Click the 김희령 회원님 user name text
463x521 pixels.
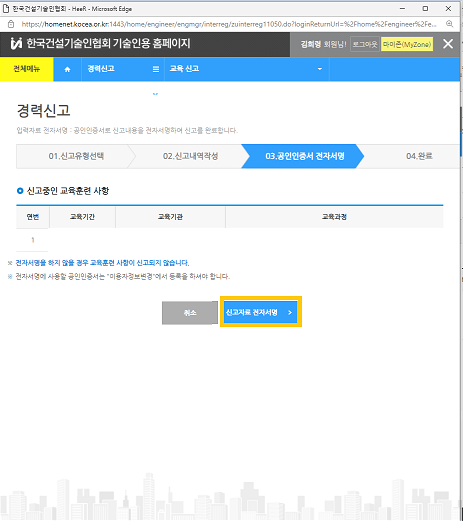tap(323, 44)
